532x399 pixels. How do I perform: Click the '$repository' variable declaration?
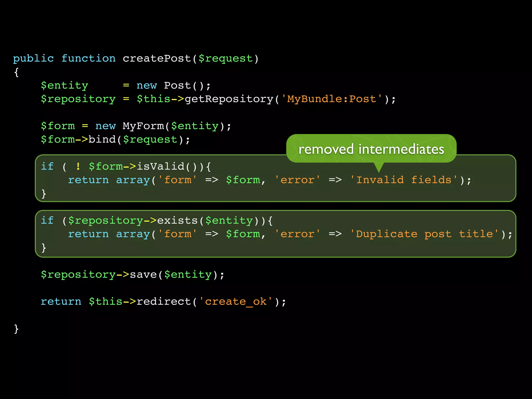click(78, 99)
